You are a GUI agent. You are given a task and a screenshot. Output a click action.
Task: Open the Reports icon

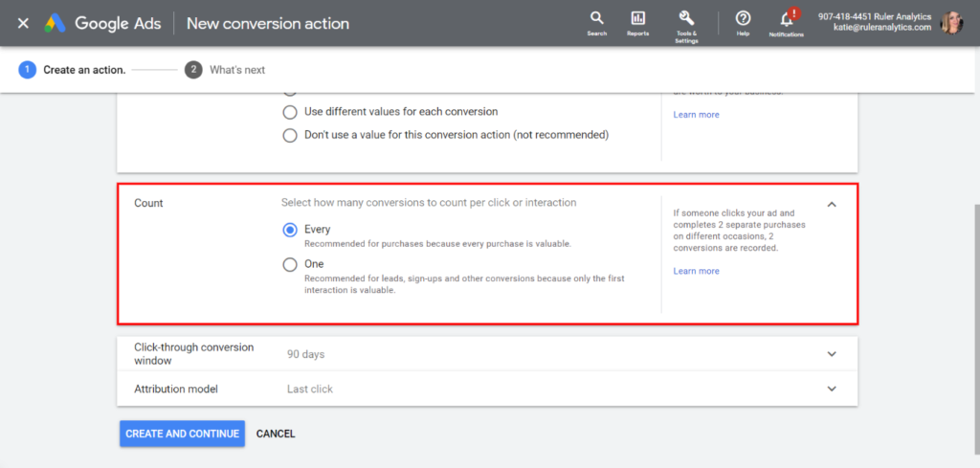[637, 19]
